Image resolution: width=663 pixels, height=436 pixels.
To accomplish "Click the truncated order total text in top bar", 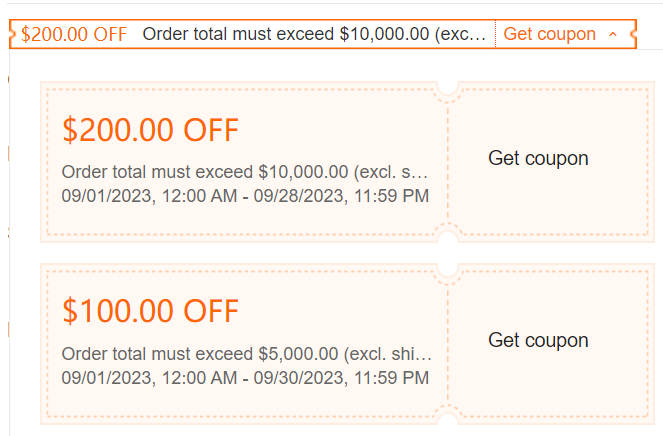I will coord(315,34).
